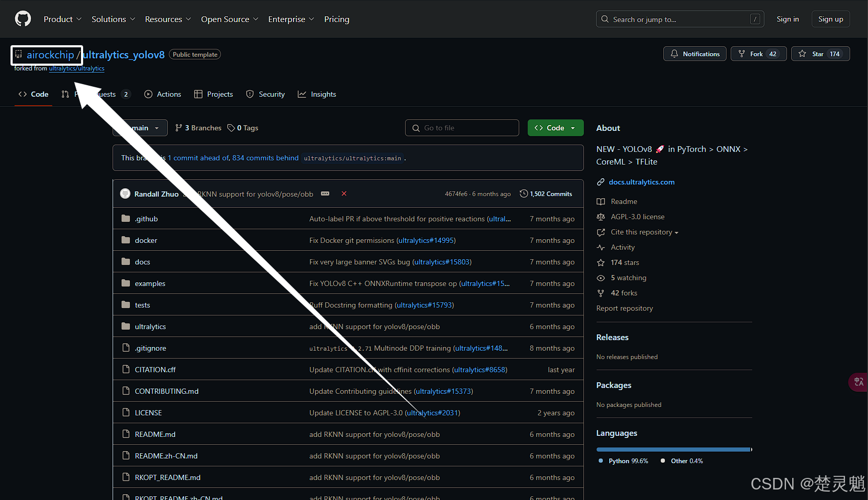The height and width of the screenshot is (500, 868).
Task: Click the LICENSE file icon
Action: click(126, 412)
